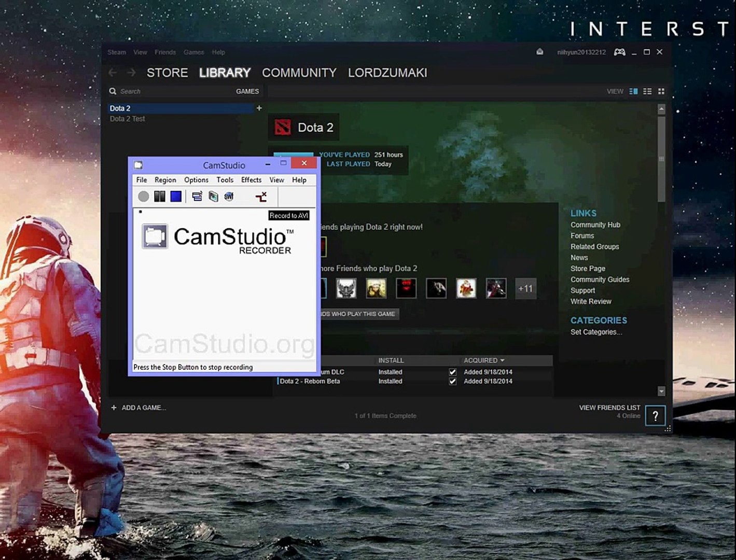Open the Steam menu in Steam window
This screenshot has width=736, height=560.
117,52
